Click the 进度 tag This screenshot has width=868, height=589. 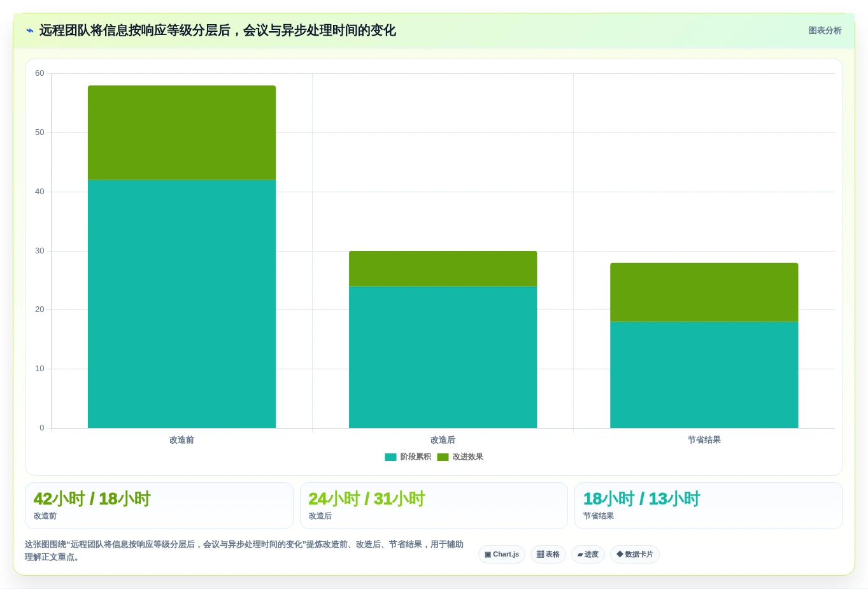[x=588, y=555]
